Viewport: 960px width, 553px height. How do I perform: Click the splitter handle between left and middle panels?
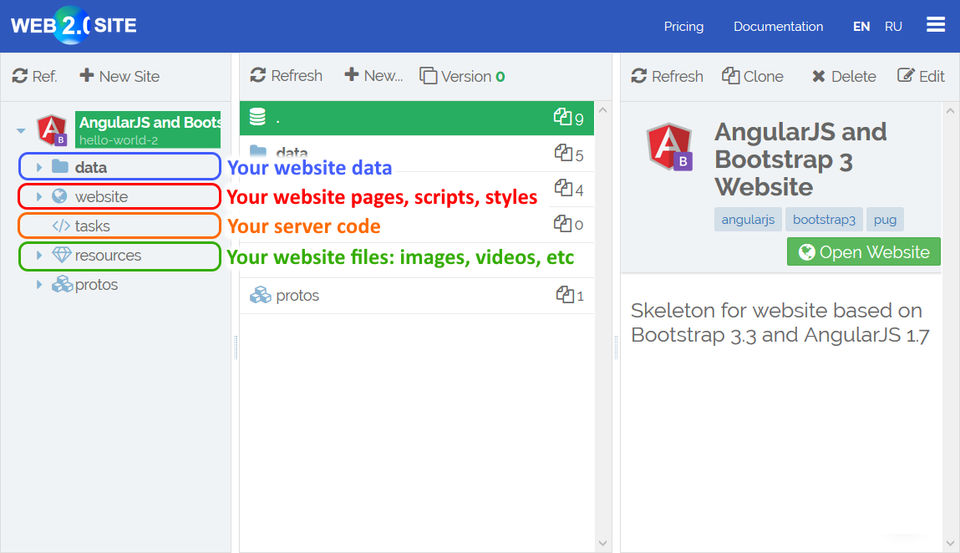[236, 347]
